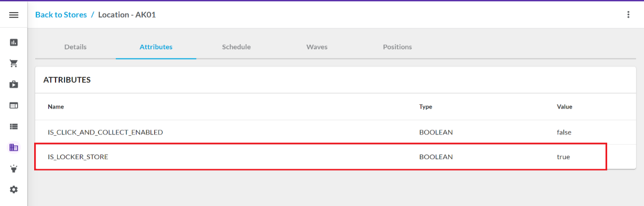Screen dimensions: 644x206
Task: Select the purple stores building icon
Action: pos(14,147)
